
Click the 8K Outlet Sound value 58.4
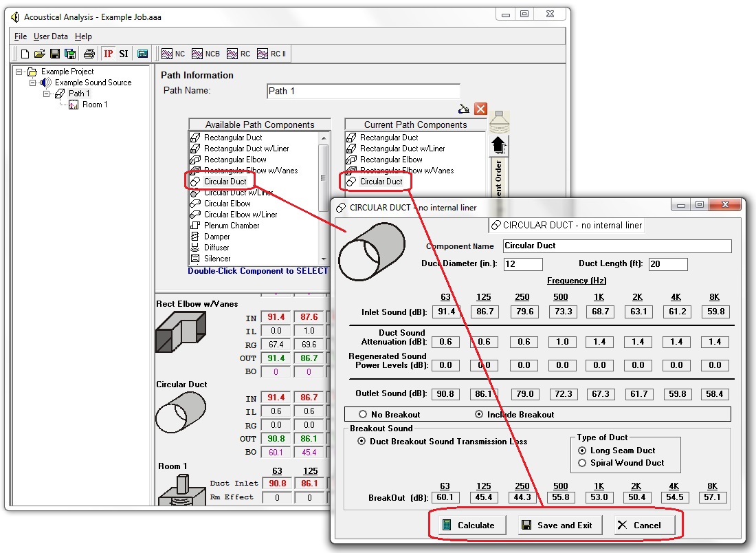(x=715, y=394)
